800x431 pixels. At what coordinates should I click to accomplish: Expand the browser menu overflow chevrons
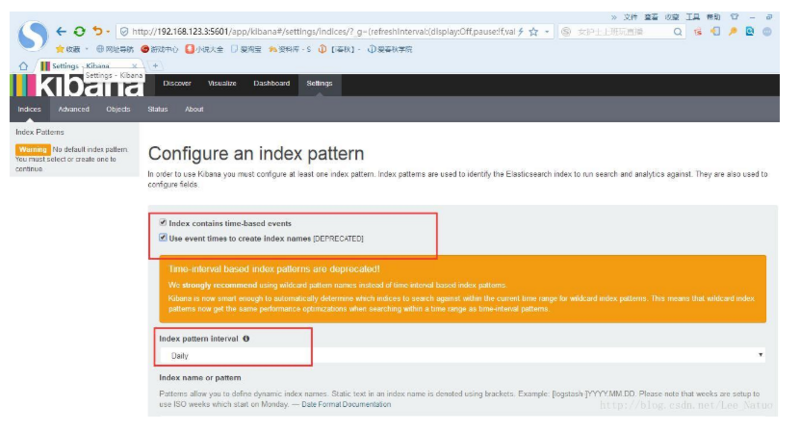coord(614,17)
